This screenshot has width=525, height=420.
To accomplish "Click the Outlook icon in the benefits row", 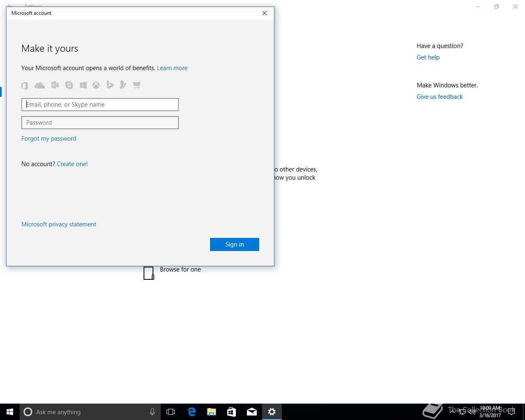I will (55, 85).
